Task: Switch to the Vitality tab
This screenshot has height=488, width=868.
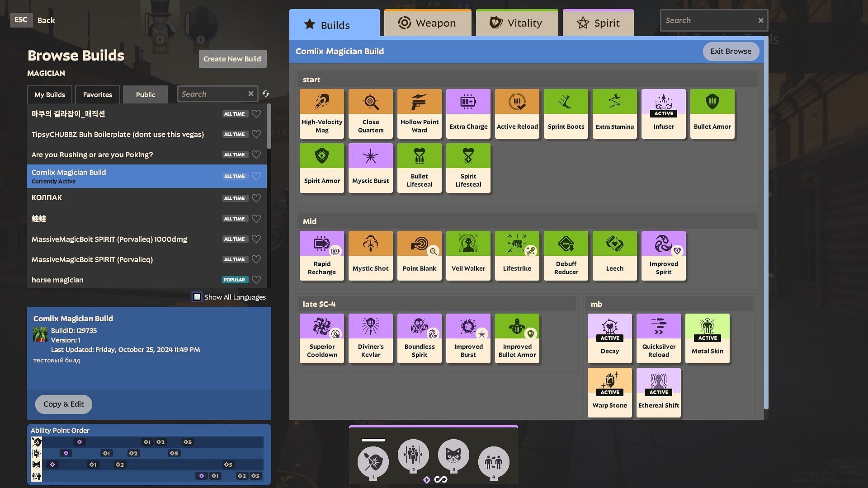Action: tap(517, 23)
